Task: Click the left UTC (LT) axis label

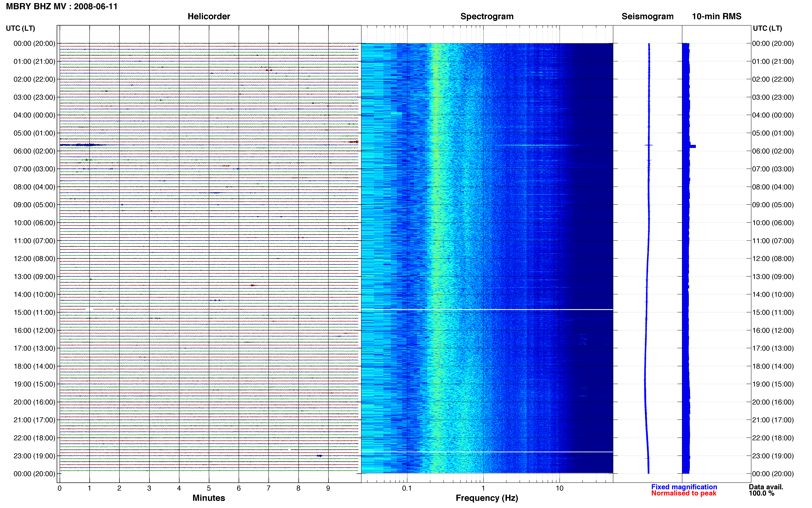Action: tap(21, 28)
